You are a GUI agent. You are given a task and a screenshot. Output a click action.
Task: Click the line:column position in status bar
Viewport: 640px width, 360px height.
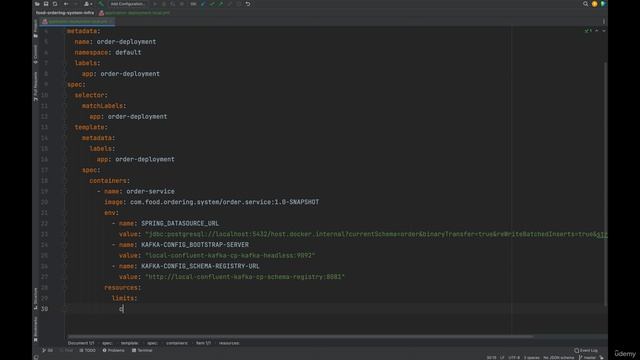click(x=491, y=358)
